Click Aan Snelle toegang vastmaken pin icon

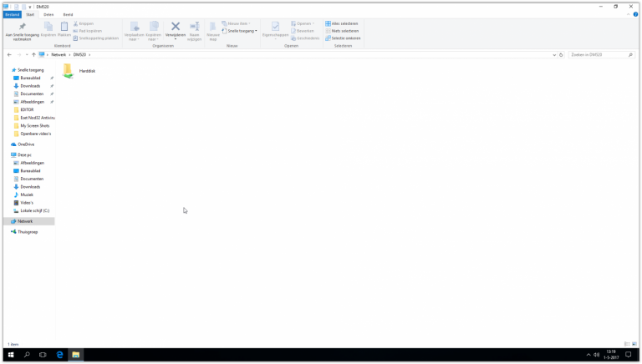(x=22, y=28)
